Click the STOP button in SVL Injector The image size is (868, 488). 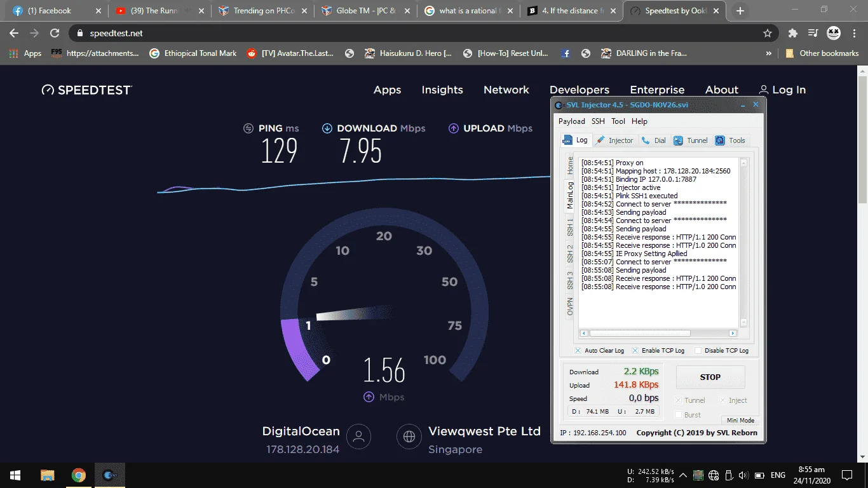pos(710,377)
